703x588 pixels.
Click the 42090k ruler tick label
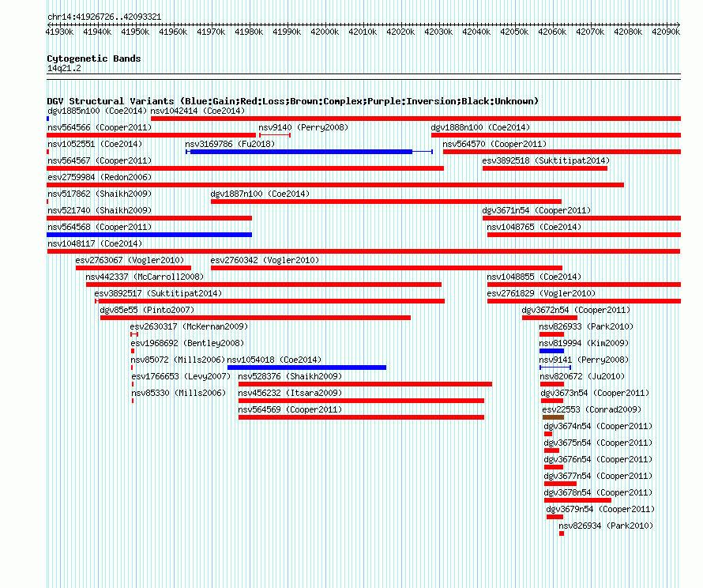coord(666,32)
